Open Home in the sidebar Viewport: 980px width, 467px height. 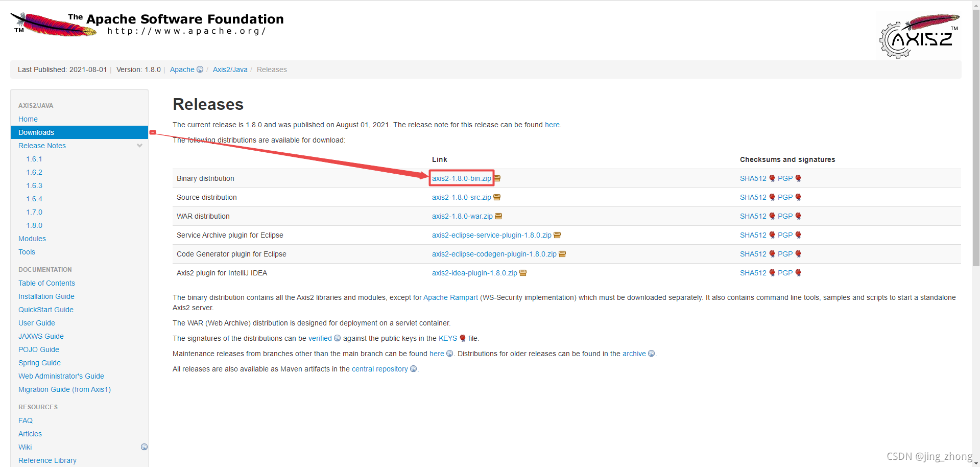coord(28,119)
